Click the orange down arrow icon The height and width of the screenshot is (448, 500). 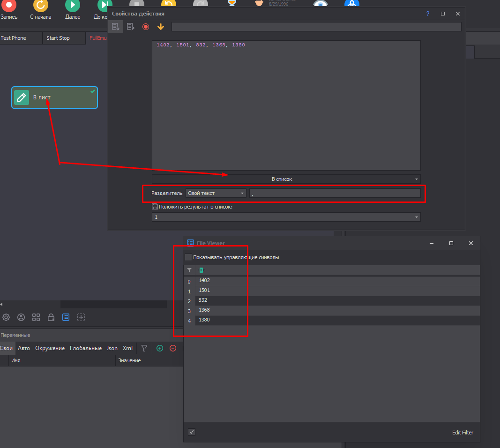coord(161,27)
